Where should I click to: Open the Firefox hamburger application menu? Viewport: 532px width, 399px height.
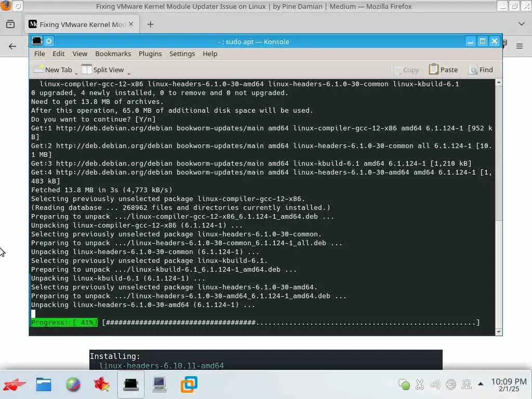[x=520, y=46]
